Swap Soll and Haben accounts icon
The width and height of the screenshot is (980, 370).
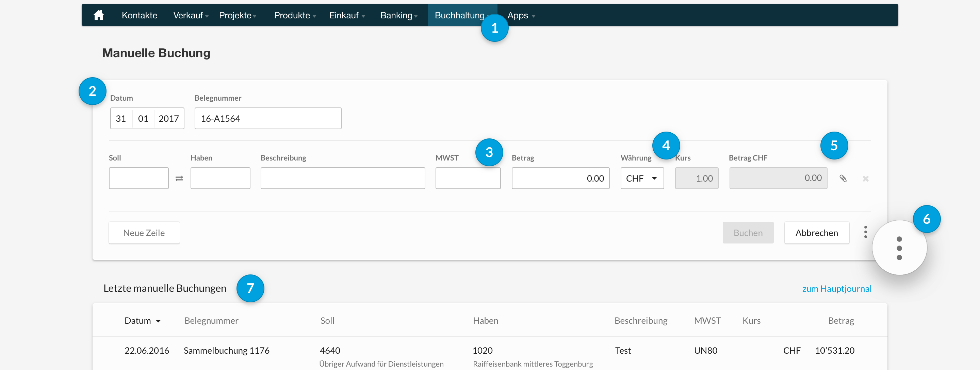coord(179,178)
